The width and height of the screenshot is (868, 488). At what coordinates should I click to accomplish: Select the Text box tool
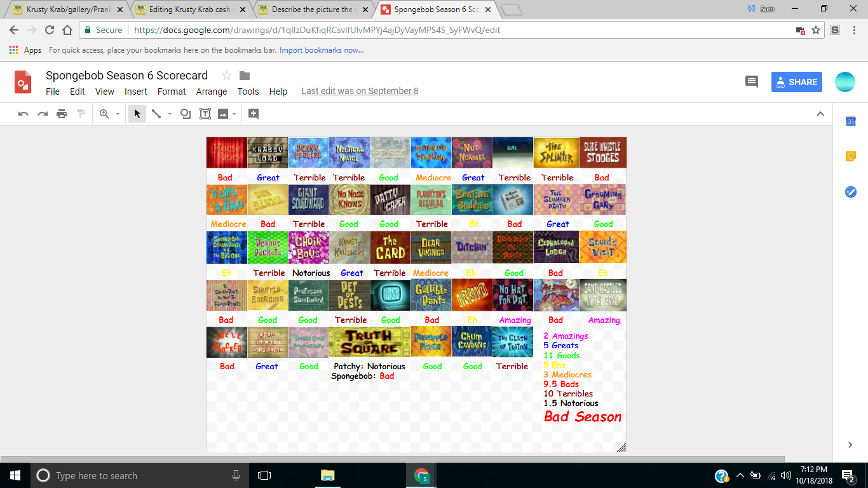click(x=205, y=114)
